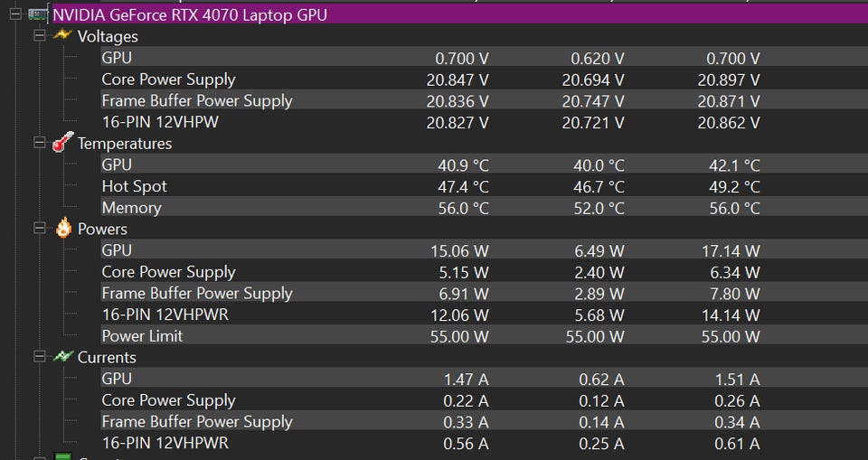Click the 12.06 W 16-PIN power value
The width and height of the screenshot is (868, 460).
459,315
